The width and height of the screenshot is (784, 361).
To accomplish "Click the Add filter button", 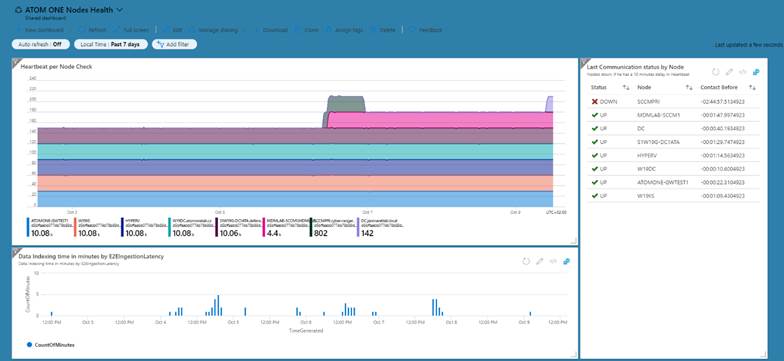I will tap(174, 44).
